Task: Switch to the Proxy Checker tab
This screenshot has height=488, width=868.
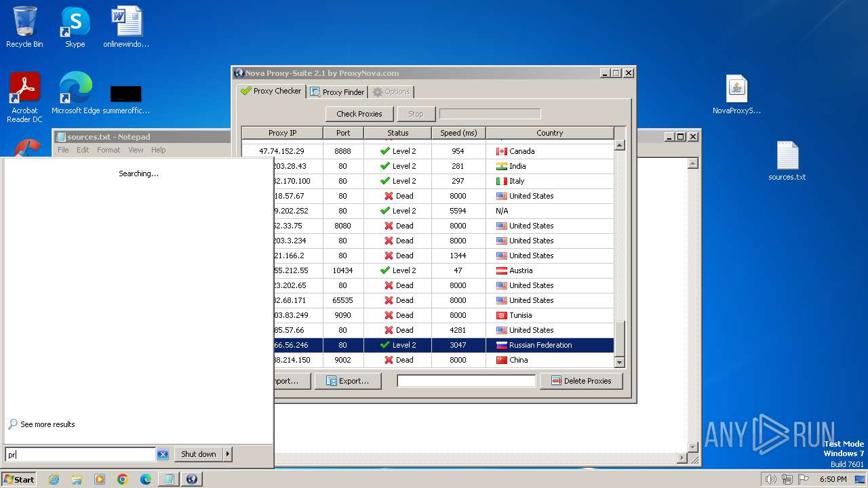Action: pos(271,91)
